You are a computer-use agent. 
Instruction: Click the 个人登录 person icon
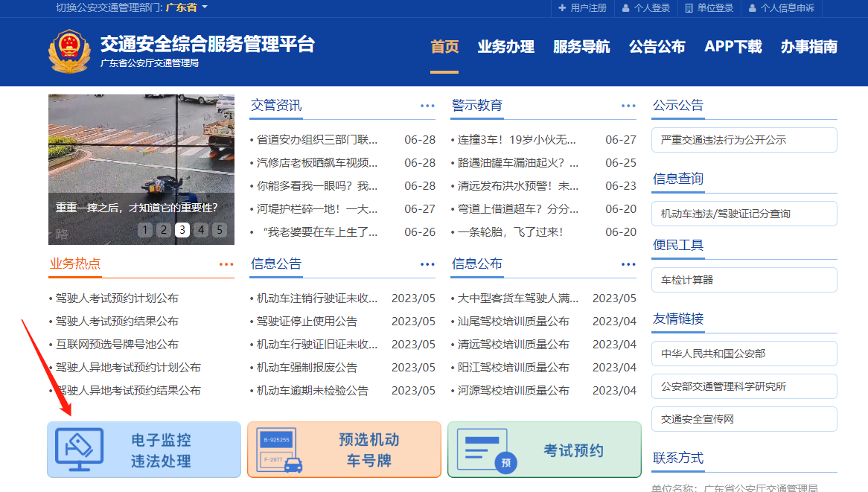pos(626,8)
